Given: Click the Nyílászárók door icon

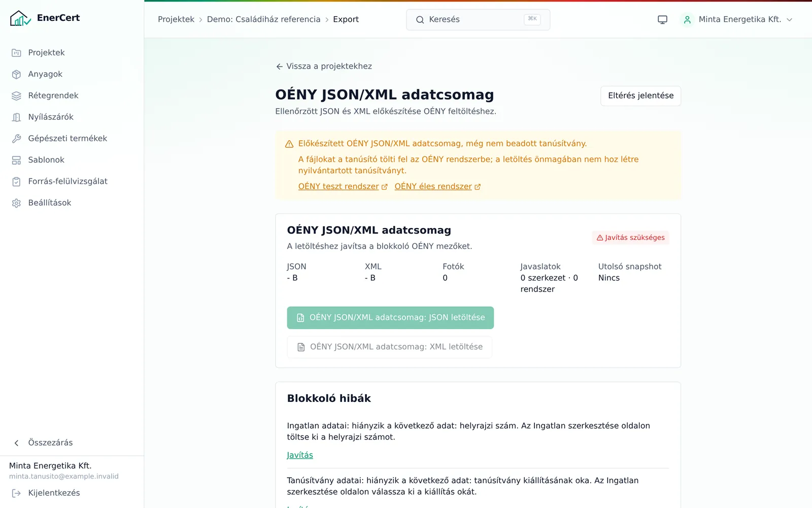Looking at the screenshot, I should [x=16, y=117].
